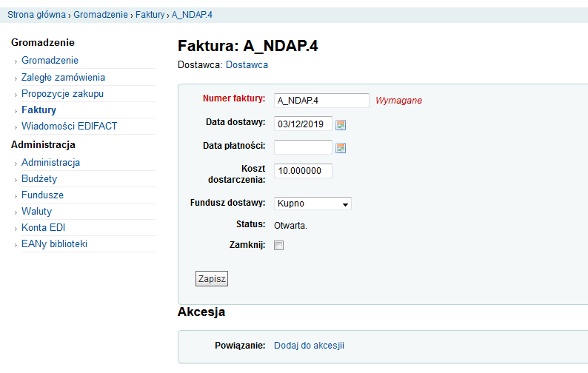Go to Waluty in sidebar

pos(36,211)
